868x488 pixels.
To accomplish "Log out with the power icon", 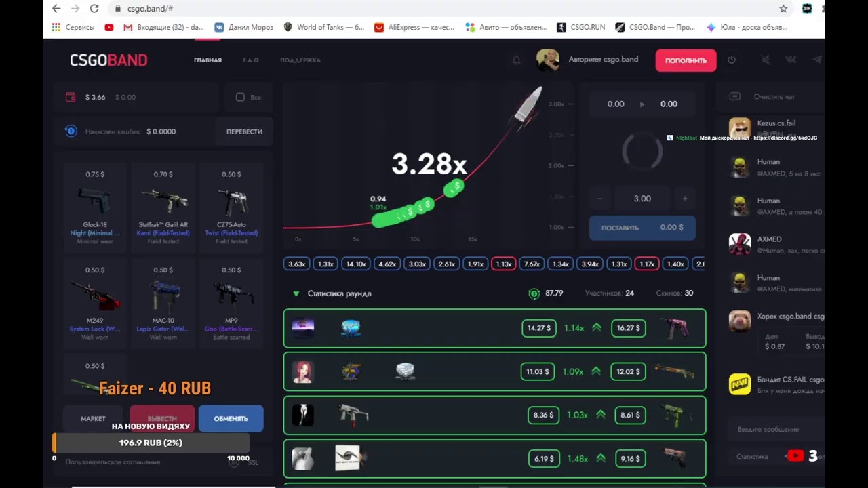I will tap(732, 60).
